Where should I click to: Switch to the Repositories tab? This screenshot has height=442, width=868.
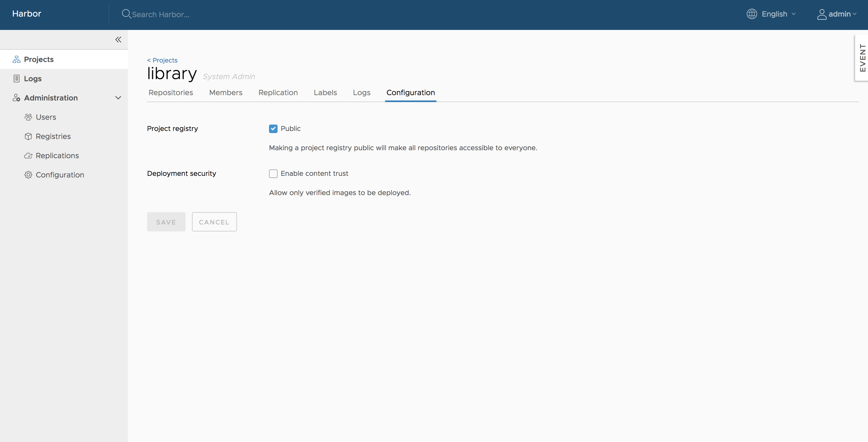pyautogui.click(x=171, y=92)
